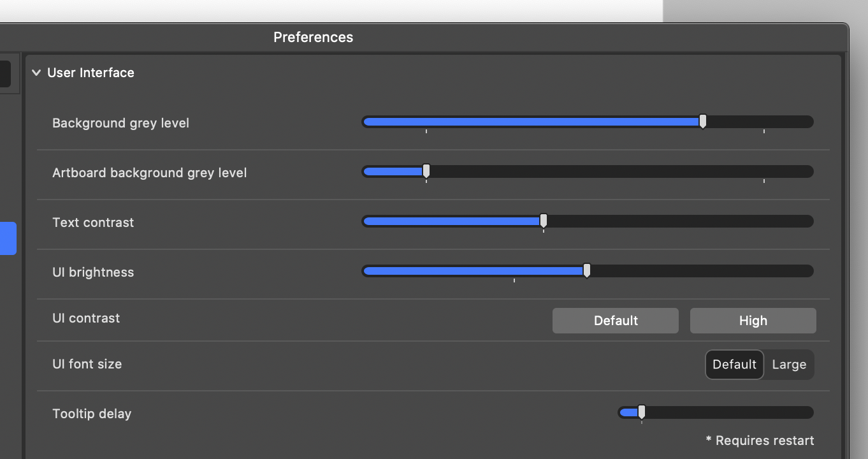The height and width of the screenshot is (459, 868).
Task: Set UI contrast to Default
Action: tap(615, 321)
